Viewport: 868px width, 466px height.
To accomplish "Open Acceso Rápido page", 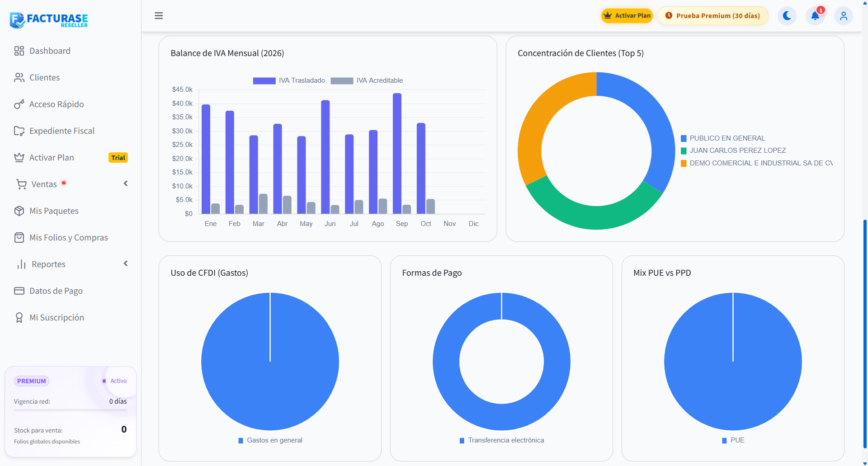I will click(71, 104).
